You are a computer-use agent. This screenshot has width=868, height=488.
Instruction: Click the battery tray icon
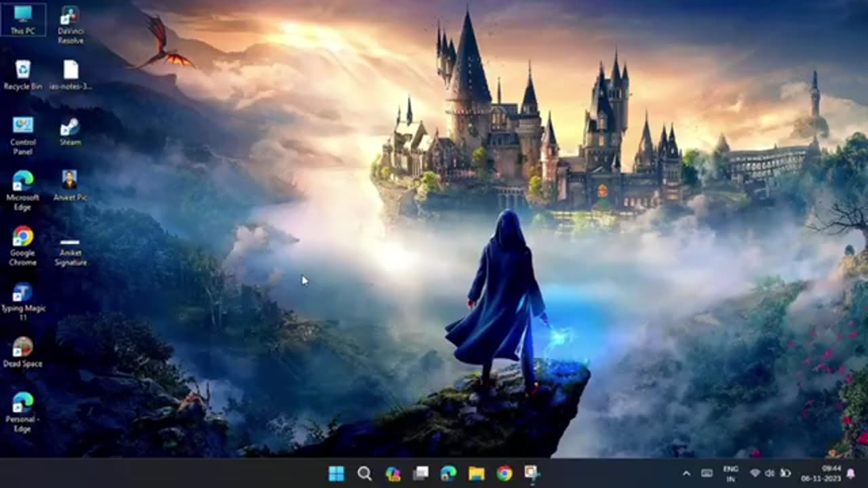click(785, 473)
